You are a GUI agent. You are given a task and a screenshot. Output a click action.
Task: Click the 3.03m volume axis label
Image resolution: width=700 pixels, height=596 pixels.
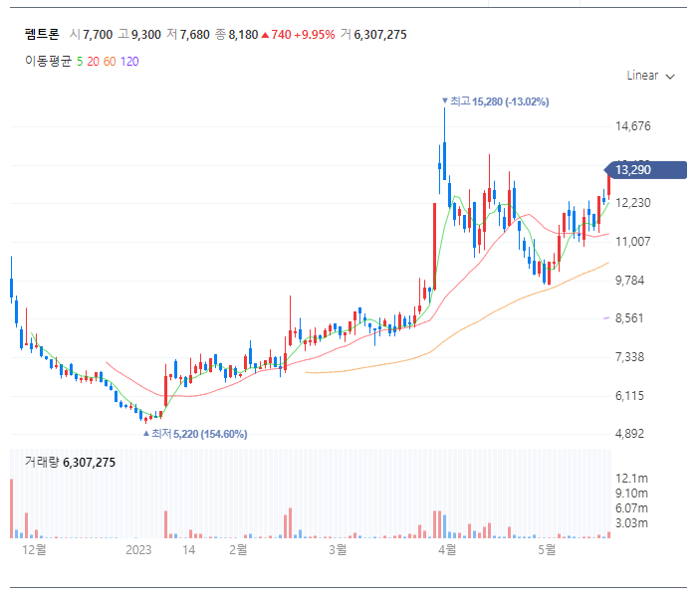tap(631, 523)
